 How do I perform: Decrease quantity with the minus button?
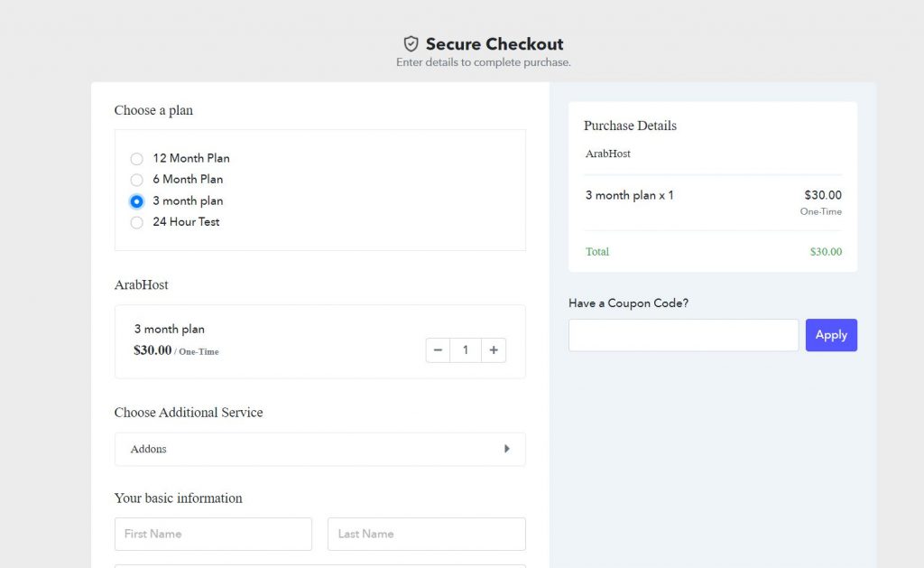(438, 350)
